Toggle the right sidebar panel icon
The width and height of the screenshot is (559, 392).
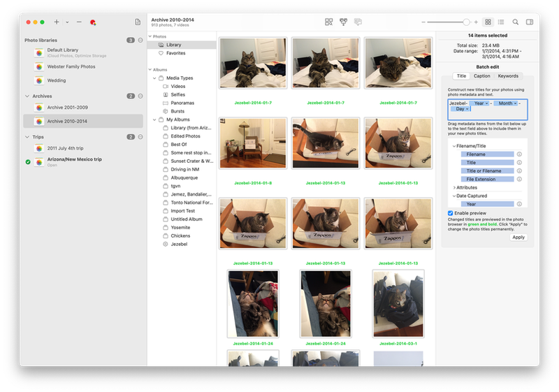530,22
